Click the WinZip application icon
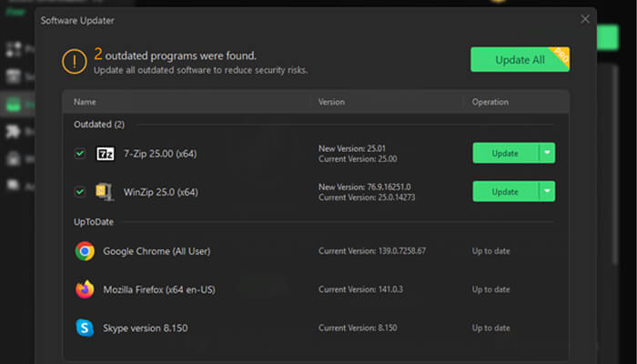The height and width of the screenshot is (364, 637). (x=105, y=192)
